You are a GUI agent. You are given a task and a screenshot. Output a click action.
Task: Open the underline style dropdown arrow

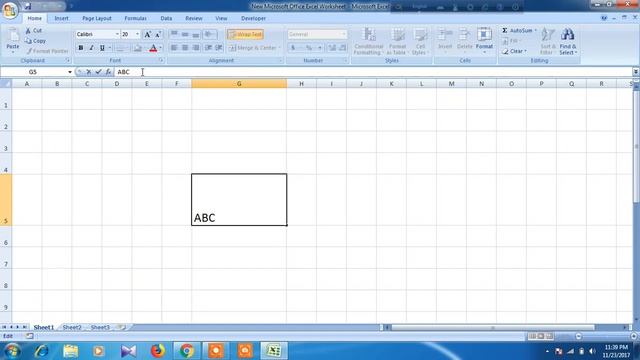[109, 48]
